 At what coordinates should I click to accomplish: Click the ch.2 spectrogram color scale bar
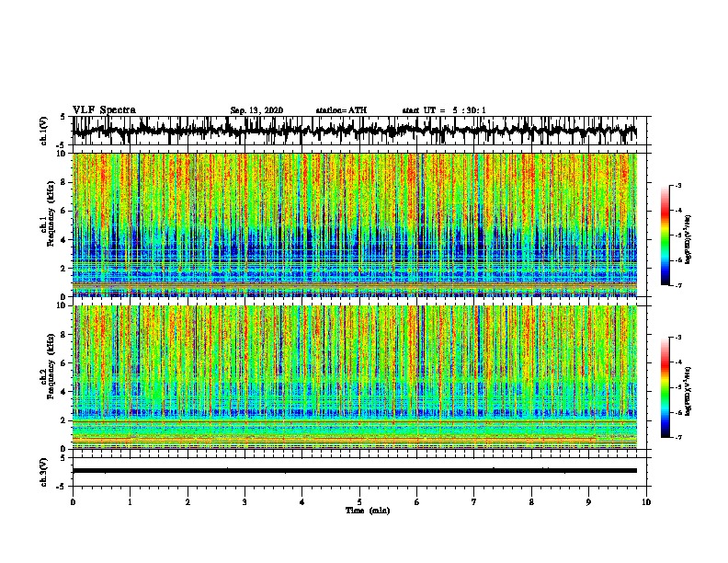click(665, 387)
